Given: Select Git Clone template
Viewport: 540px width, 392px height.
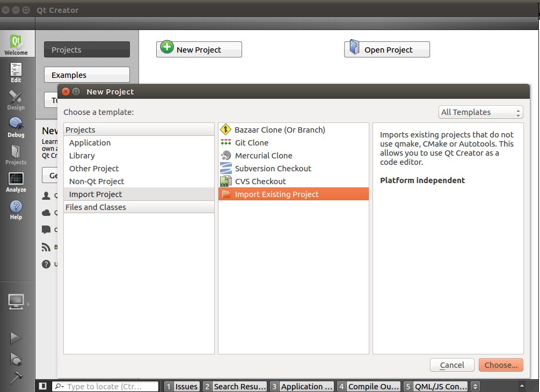Looking at the screenshot, I should (x=251, y=143).
